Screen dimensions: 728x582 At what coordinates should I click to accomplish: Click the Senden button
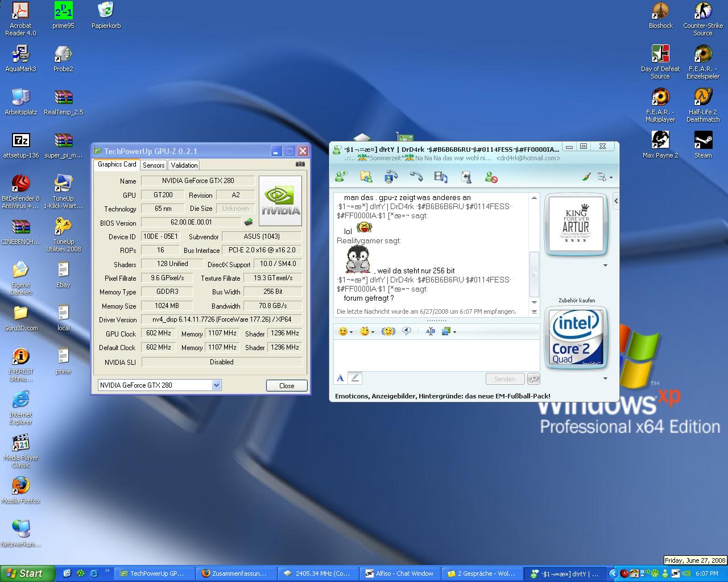tap(504, 379)
